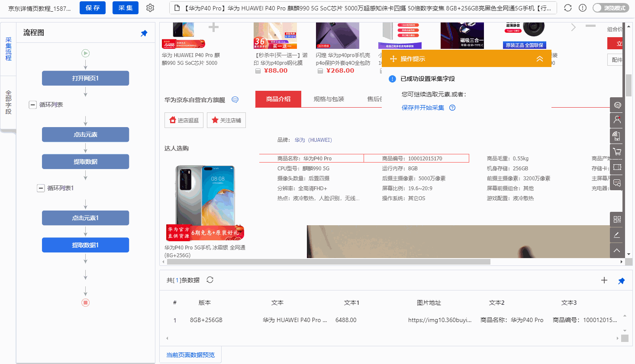Click help icon next to save and start collecting
The width and height of the screenshot is (635, 364).
tap(452, 108)
